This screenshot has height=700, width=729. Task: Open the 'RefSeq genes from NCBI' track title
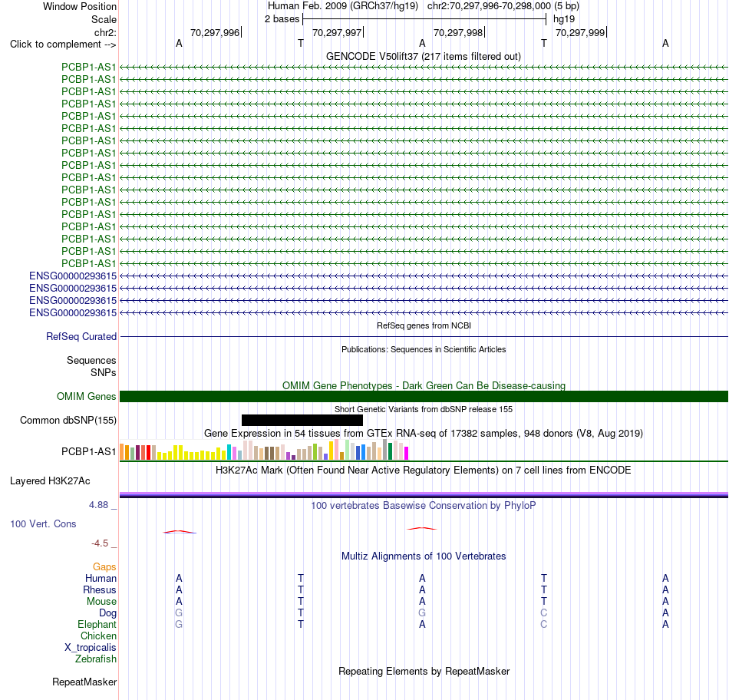[x=424, y=325]
